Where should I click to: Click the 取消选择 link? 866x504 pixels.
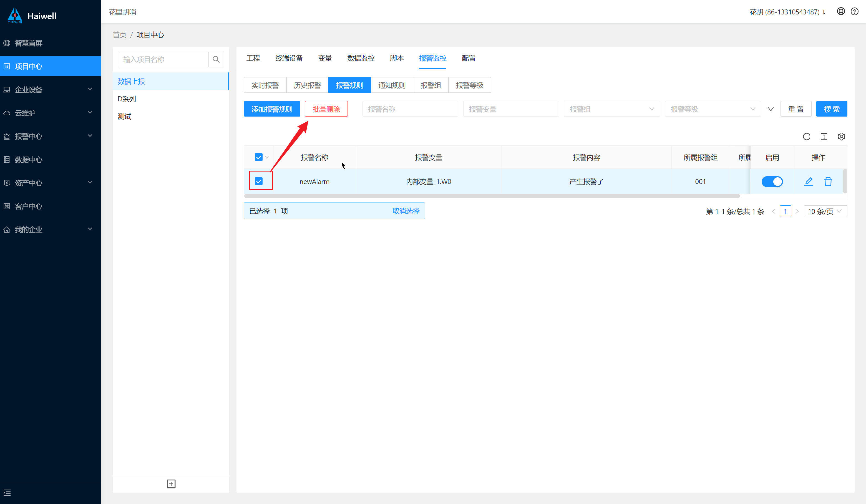pyautogui.click(x=406, y=211)
